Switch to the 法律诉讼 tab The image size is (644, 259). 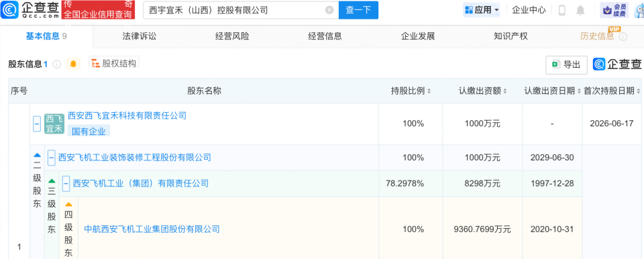coord(140,36)
